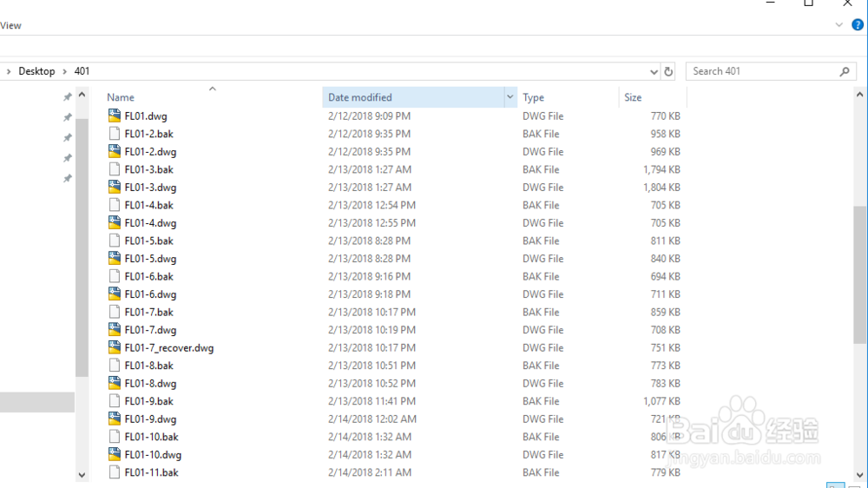Click the FL01-2.bak file icon
The height and width of the screenshot is (488, 868).
[x=114, y=134]
